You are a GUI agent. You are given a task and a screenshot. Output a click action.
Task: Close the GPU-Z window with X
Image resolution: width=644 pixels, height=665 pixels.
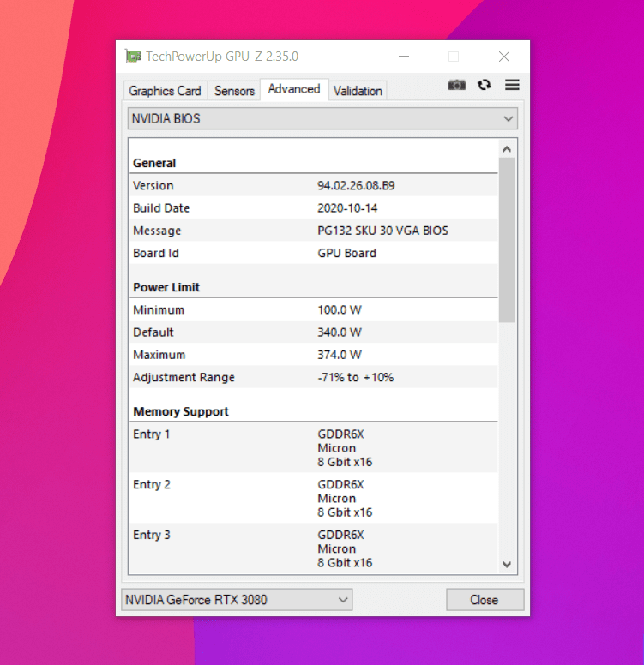504,56
